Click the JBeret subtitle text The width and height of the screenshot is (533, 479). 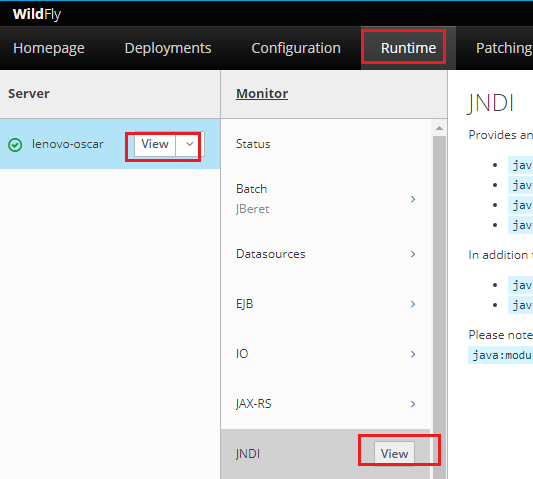coord(253,209)
